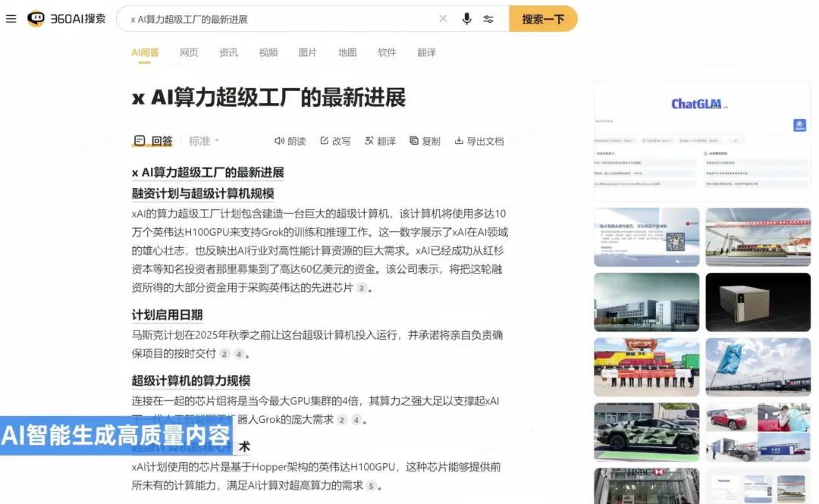Open the ChatGLM preview thumbnail
819x504 pixels.
point(701,137)
